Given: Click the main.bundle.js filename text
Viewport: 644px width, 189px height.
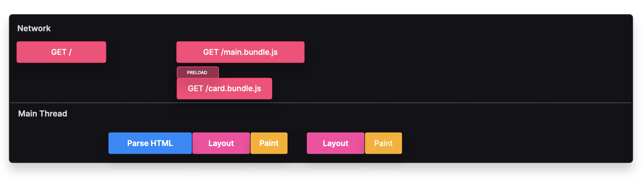Looking at the screenshot, I should point(251,52).
